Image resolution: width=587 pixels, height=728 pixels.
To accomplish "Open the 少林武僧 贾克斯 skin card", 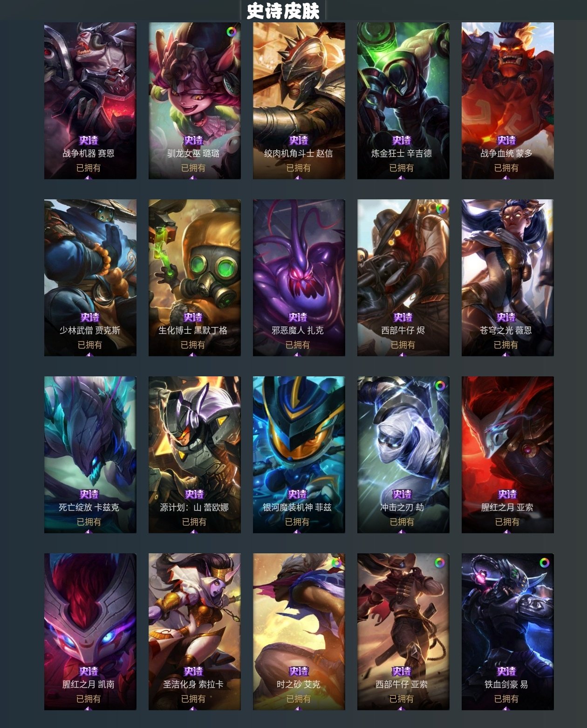I will tap(90, 278).
